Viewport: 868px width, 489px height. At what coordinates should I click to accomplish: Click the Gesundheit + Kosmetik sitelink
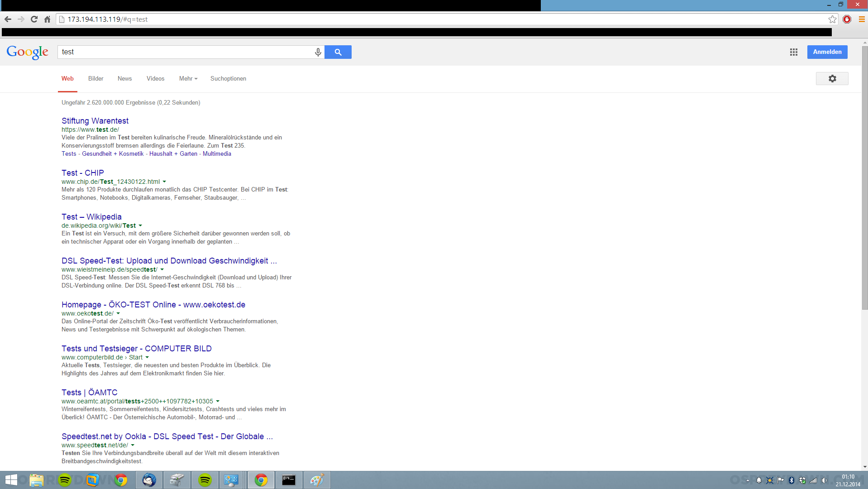[113, 153]
